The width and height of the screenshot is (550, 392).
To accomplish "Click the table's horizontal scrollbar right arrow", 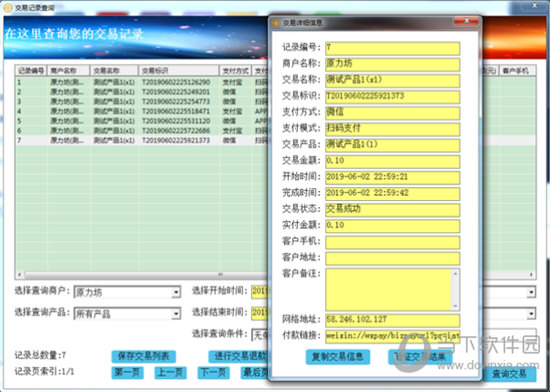I will tap(531, 275).
